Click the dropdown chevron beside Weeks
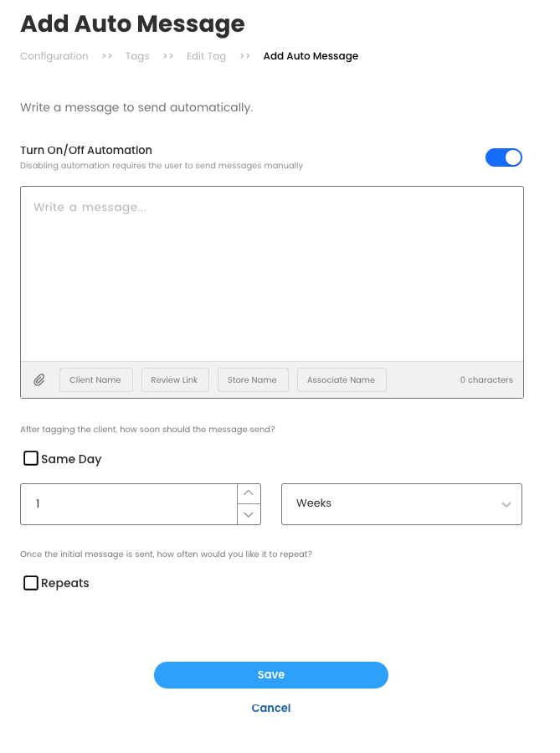Viewport: 560px width, 753px height. coord(506,504)
